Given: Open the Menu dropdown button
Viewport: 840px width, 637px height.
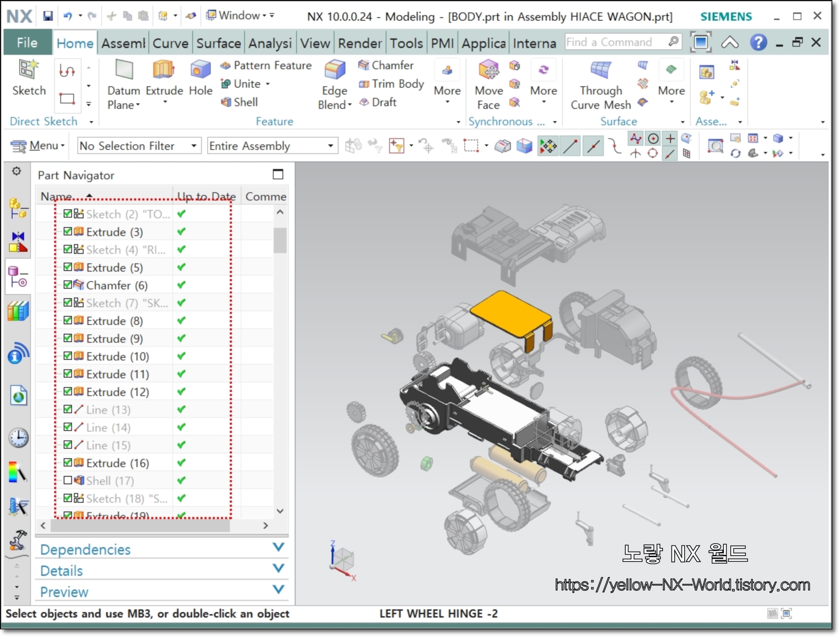Looking at the screenshot, I should tap(37, 146).
